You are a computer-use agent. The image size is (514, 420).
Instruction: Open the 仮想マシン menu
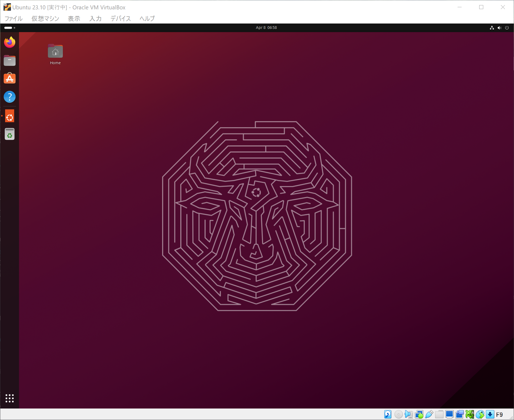click(45, 18)
